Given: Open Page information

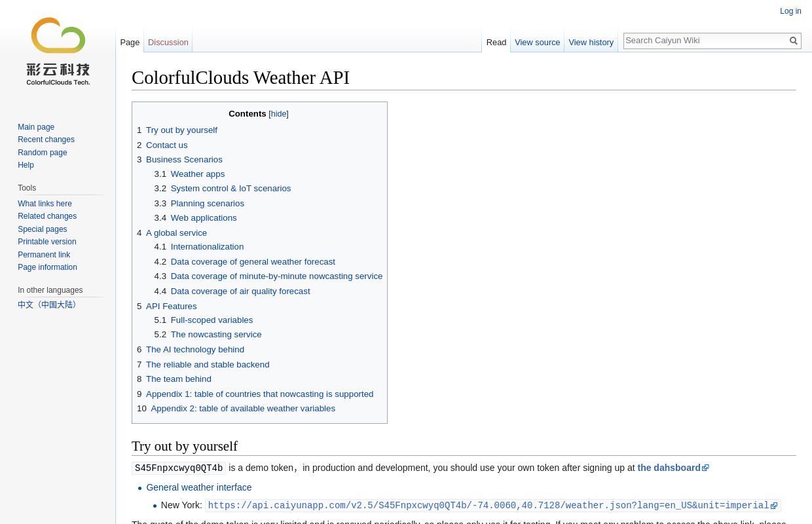Looking at the screenshot, I should pyautogui.click(x=47, y=267).
